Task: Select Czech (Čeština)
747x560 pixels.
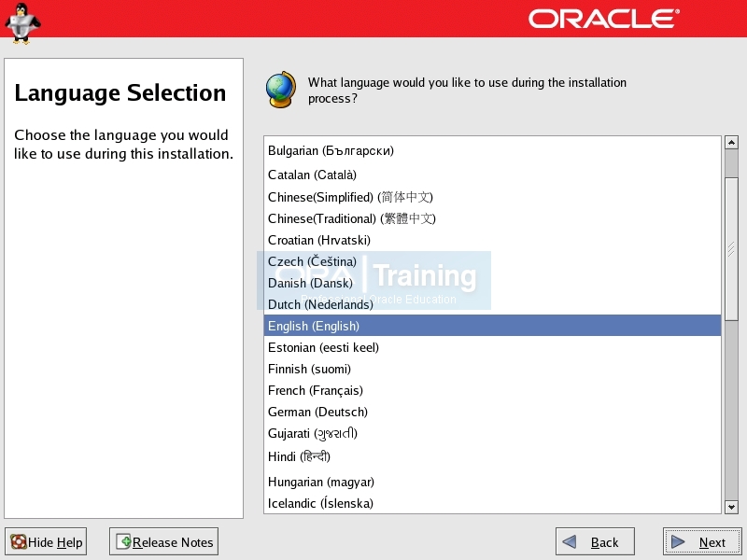Action: click(x=492, y=261)
